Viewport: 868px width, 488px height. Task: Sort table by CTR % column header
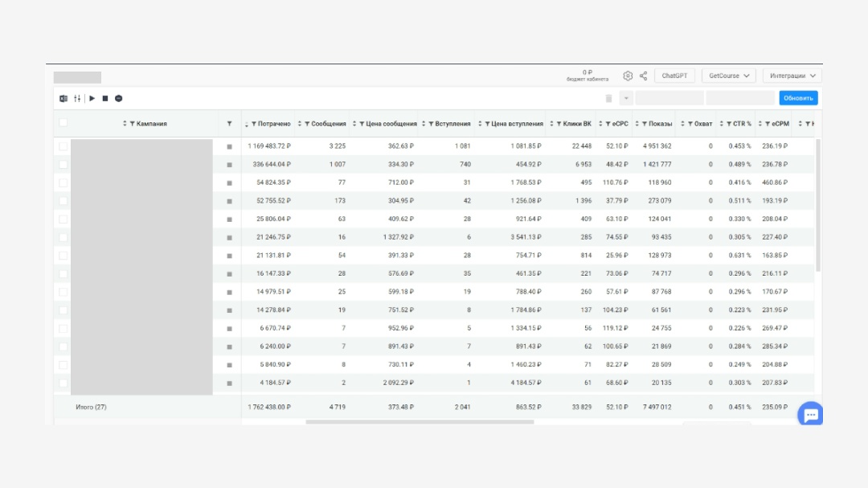click(x=742, y=124)
